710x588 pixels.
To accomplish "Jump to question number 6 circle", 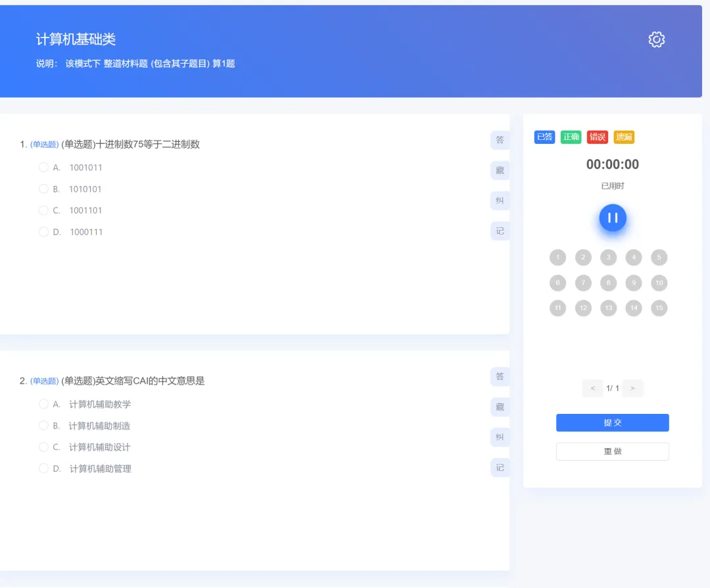I will [557, 283].
